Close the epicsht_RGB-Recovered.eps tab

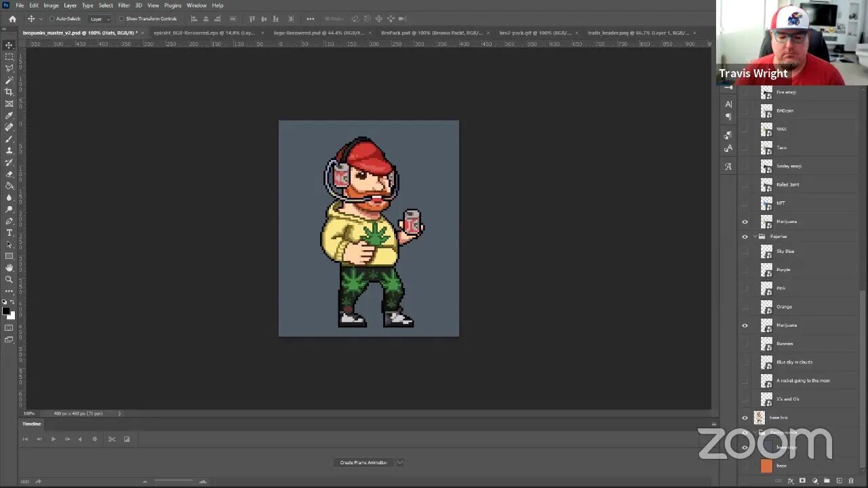[262, 33]
